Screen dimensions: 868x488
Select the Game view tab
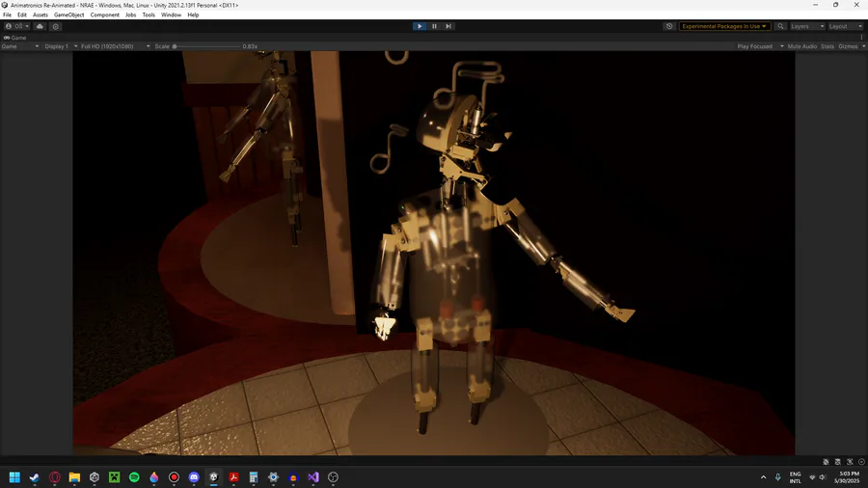pos(15,38)
